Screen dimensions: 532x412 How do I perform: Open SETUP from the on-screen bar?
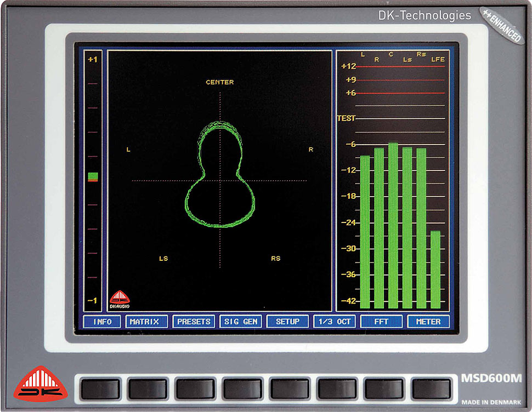point(287,322)
